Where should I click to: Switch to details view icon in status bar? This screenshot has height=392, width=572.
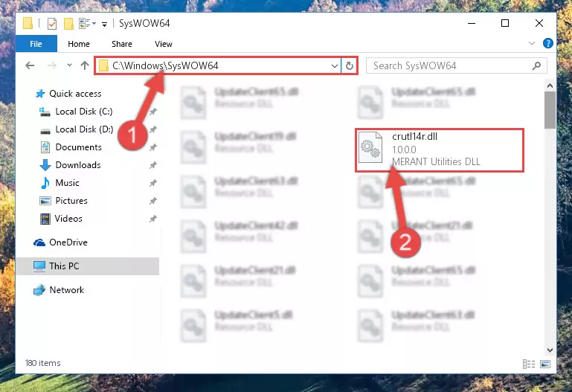(x=529, y=364)
